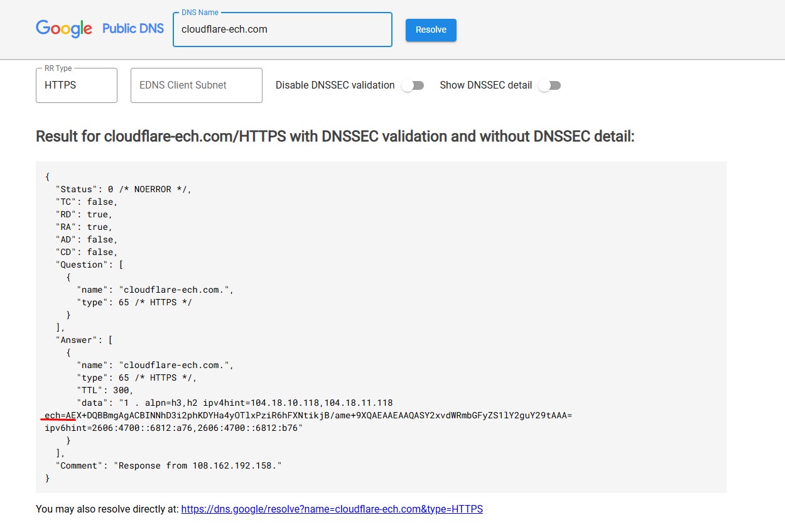The width and height of the screenshot is (785, 532).
Task: Open the RR Type field showing HTTPS
Action: pos(77,85)
